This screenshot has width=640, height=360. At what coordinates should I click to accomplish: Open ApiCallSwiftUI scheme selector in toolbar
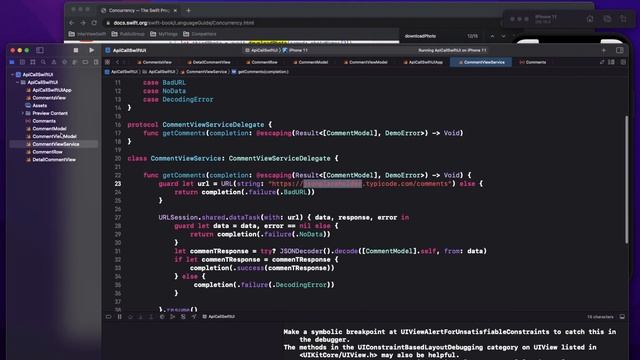(x=261, y=51)
